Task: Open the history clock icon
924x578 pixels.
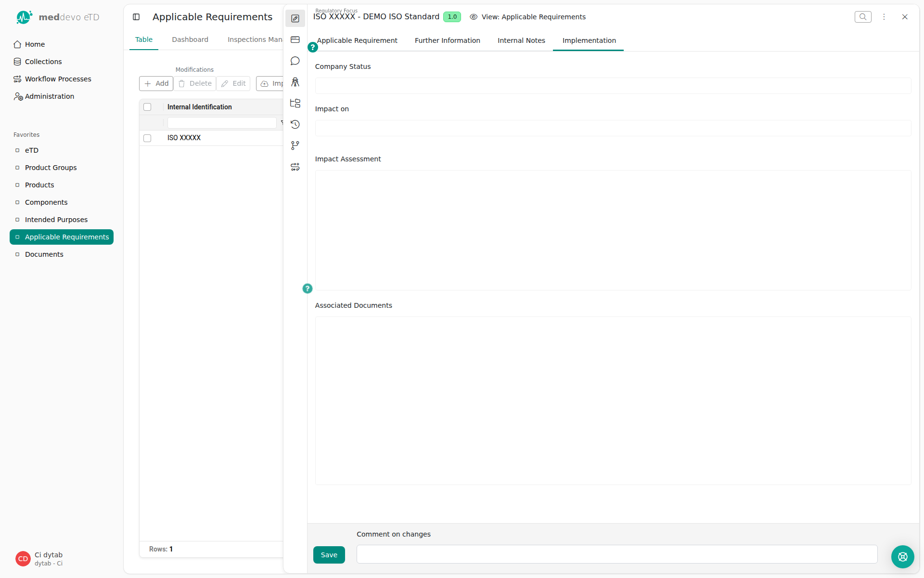Action: click(295, 124)
